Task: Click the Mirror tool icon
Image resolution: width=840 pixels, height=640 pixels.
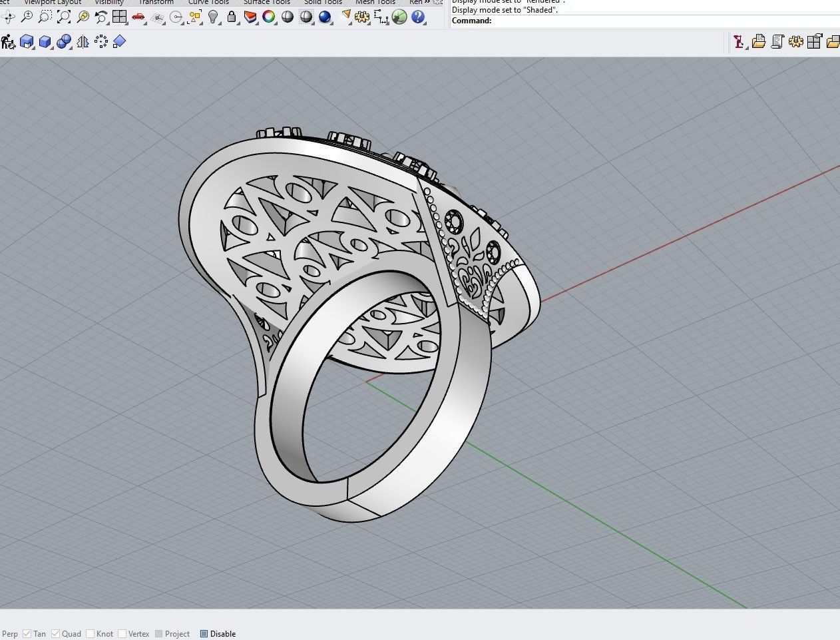Action: [x=83, y=42]
